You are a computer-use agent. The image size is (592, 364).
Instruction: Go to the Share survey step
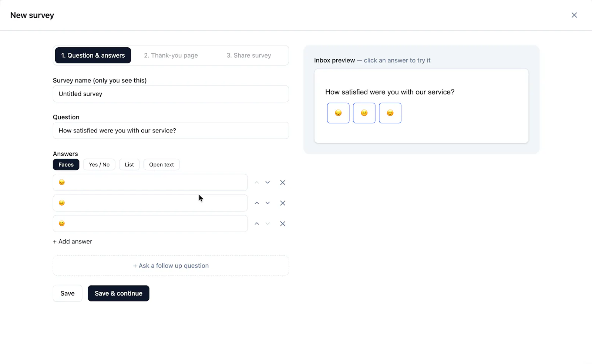(x=249, y=55)
